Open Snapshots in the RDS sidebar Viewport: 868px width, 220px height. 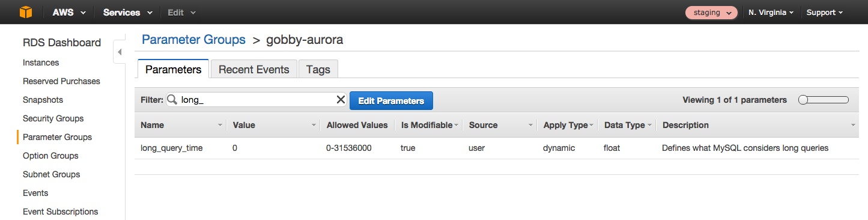tap(43, 100)
